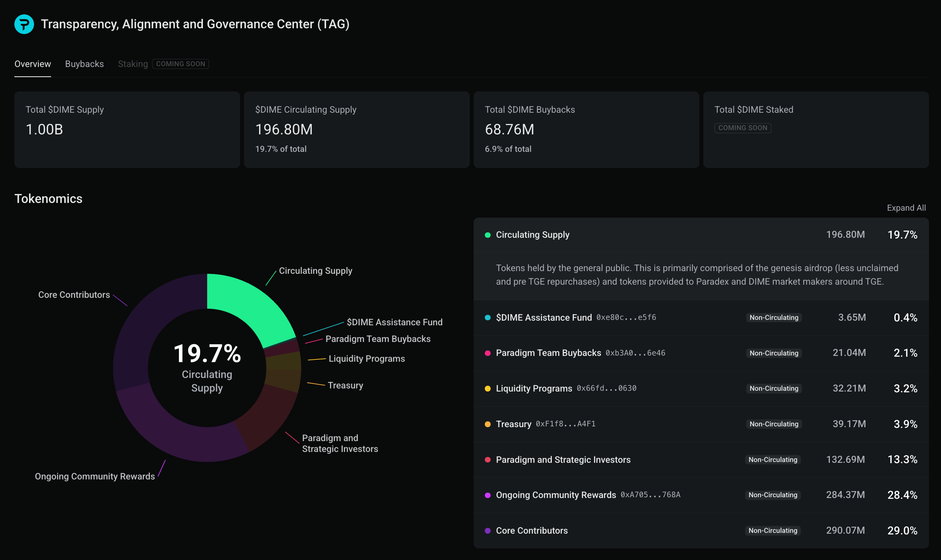
Task: Click Paradigm Team Buybacks address 0xb3A0...6e46
Action: pyautogui.click(x=635, y=353)
